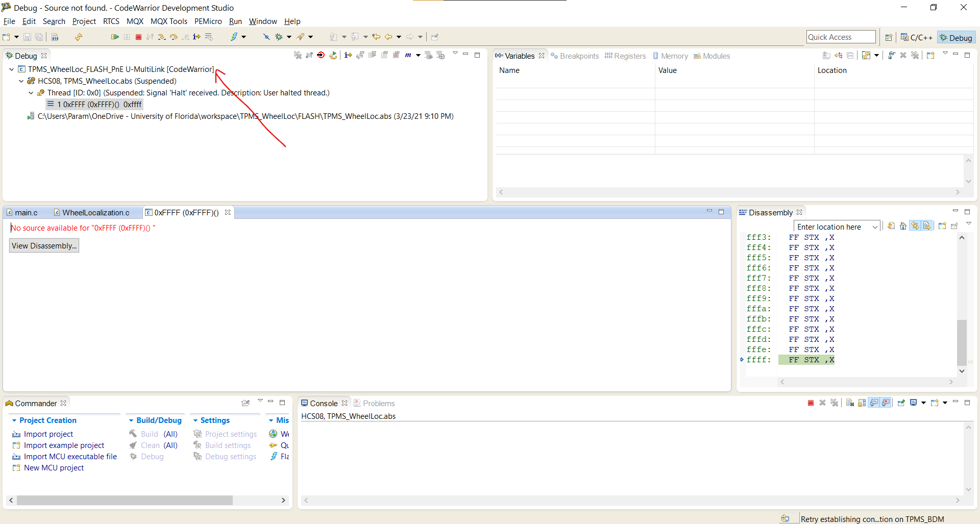Toggle Show Console When Standard Out Changes

click(x=874, y=403)
